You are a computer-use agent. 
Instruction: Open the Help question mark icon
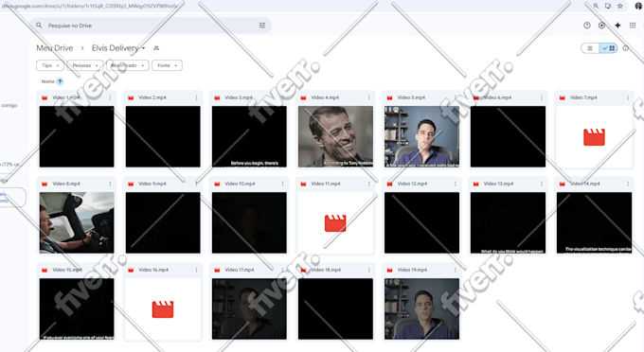587,26
